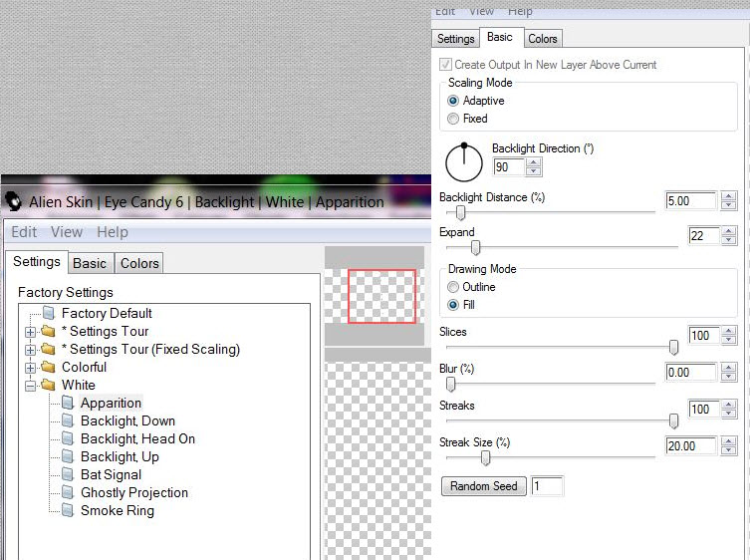Click the Blur stepper arrows

click(728, 372)
